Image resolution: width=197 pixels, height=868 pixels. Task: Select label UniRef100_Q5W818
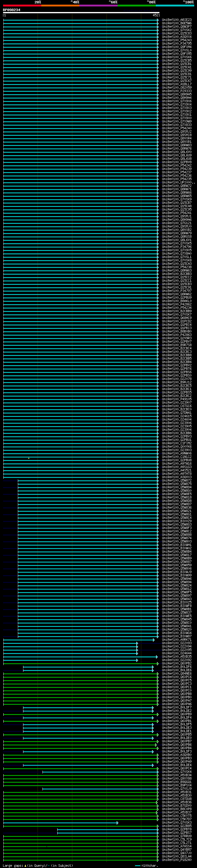[x=177, y=497]
